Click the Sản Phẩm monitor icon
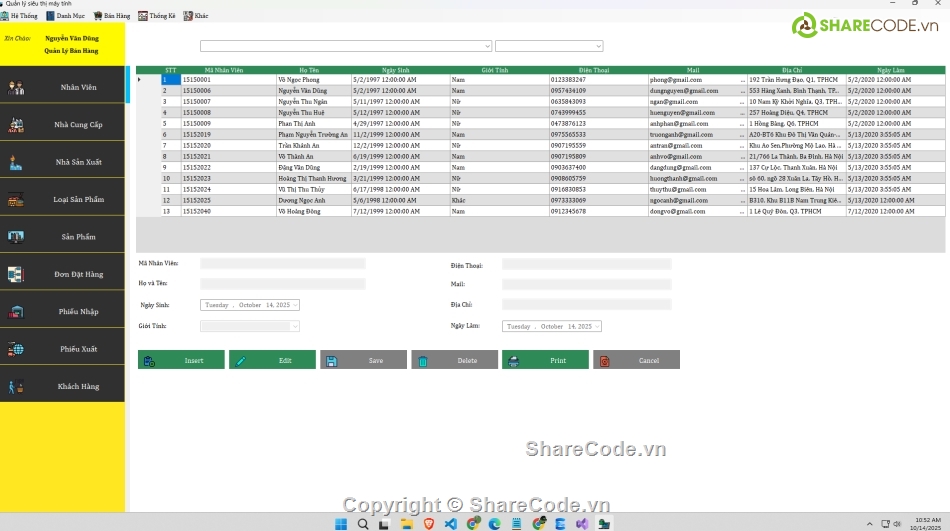 click(17, 237)
